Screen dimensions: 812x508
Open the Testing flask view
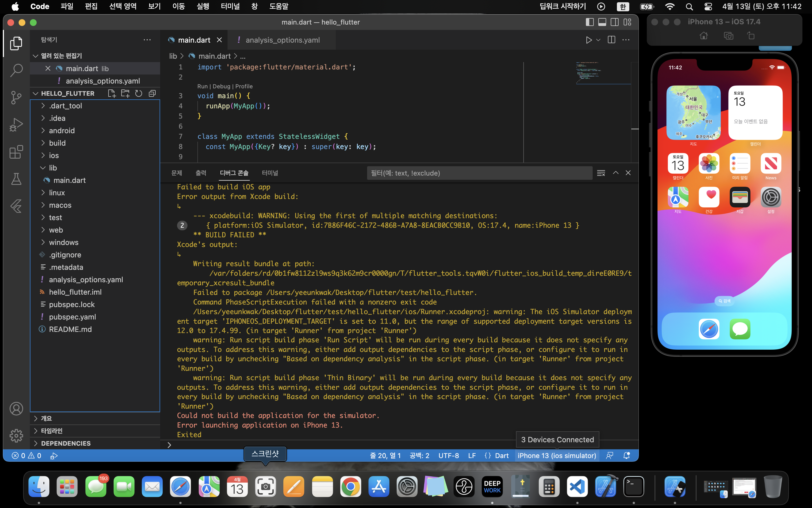coord(16,179)
